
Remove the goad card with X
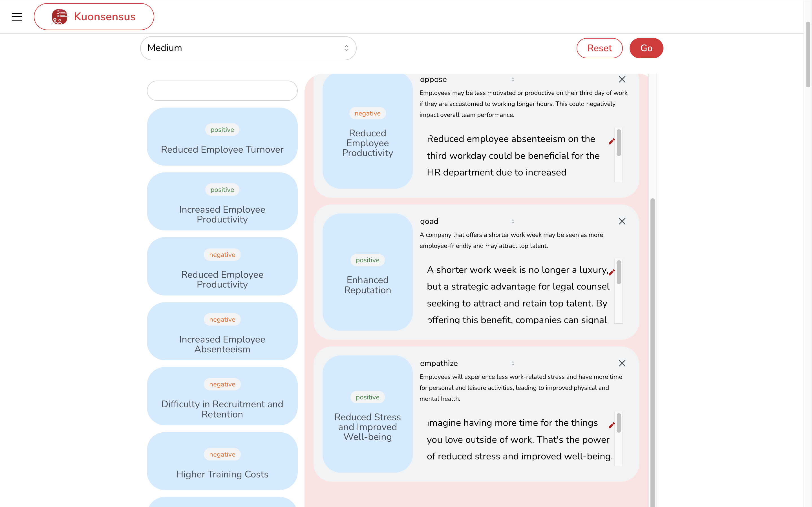pos(622,221)
